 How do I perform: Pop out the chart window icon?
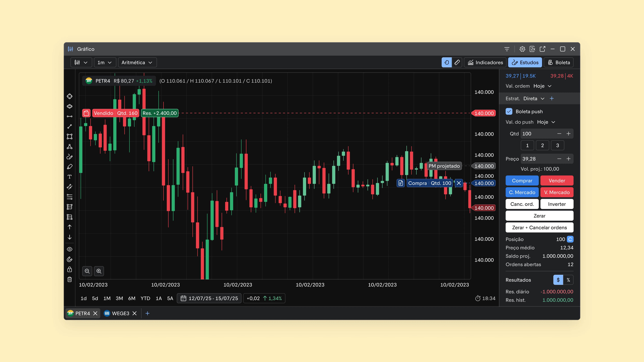click(542, 49)
